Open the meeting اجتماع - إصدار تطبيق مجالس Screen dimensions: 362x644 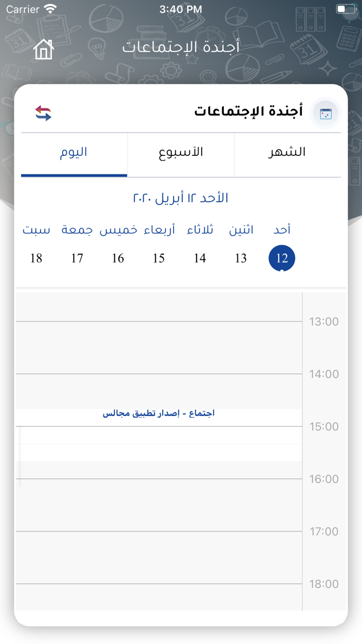pos(158,413)
